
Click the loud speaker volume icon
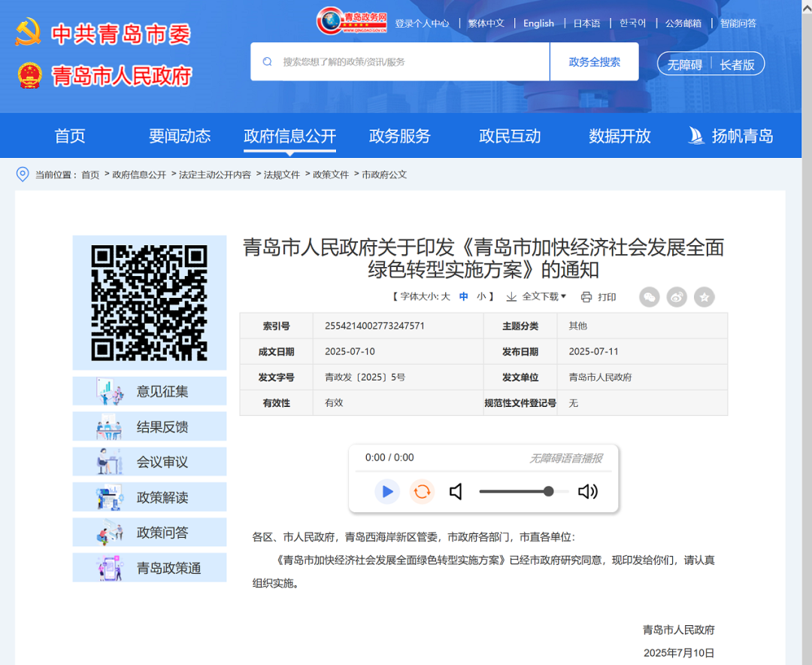coord(587,491)
